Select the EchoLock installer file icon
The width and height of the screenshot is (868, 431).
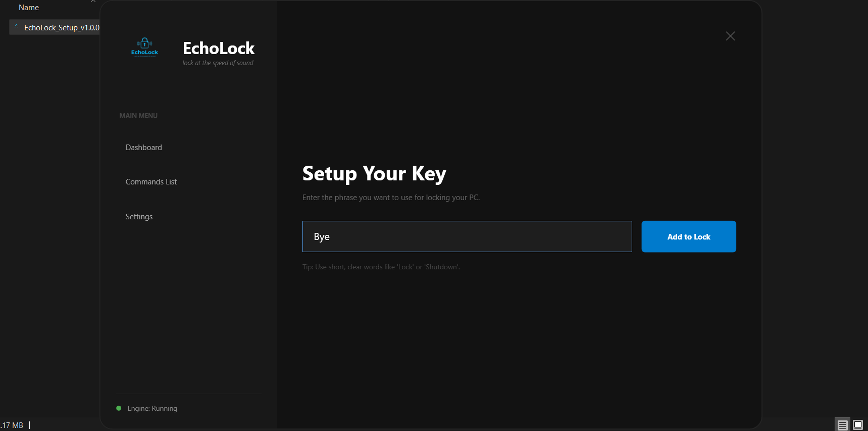click(17, 27)
